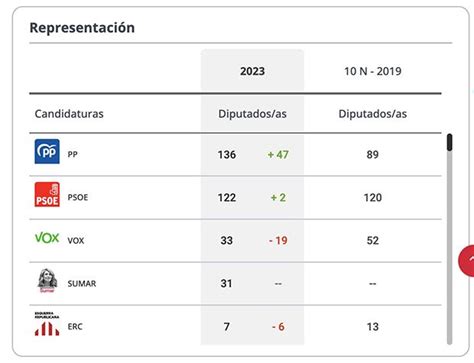
Task: Click the PP party logo
Action: 47,151
